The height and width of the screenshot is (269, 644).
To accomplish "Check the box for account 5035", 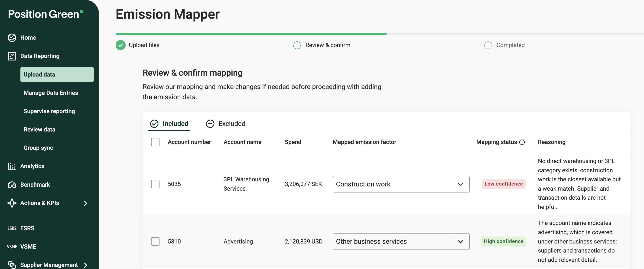I will click(155, 184).
